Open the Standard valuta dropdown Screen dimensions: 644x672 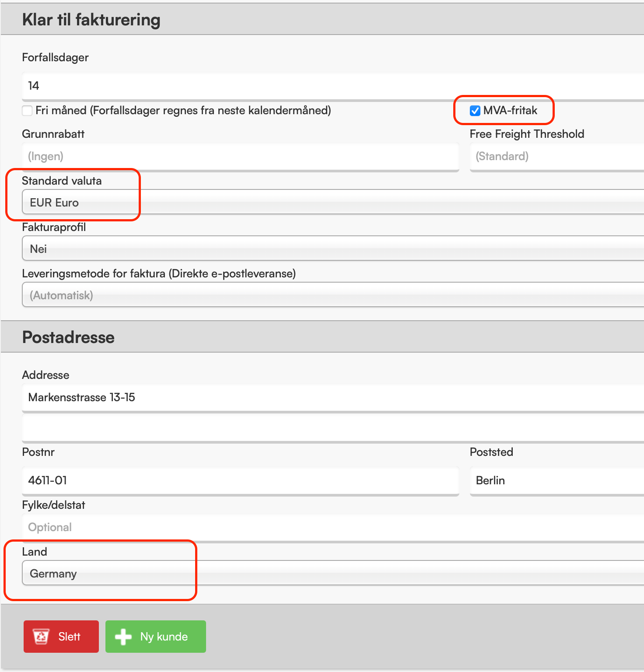coord(333,202)
